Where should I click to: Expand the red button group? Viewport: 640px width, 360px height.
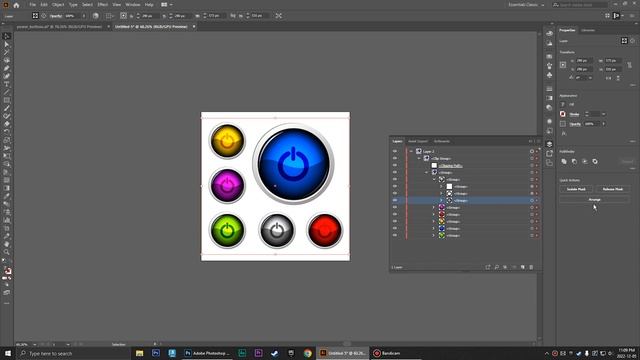[x=434, y=214]
